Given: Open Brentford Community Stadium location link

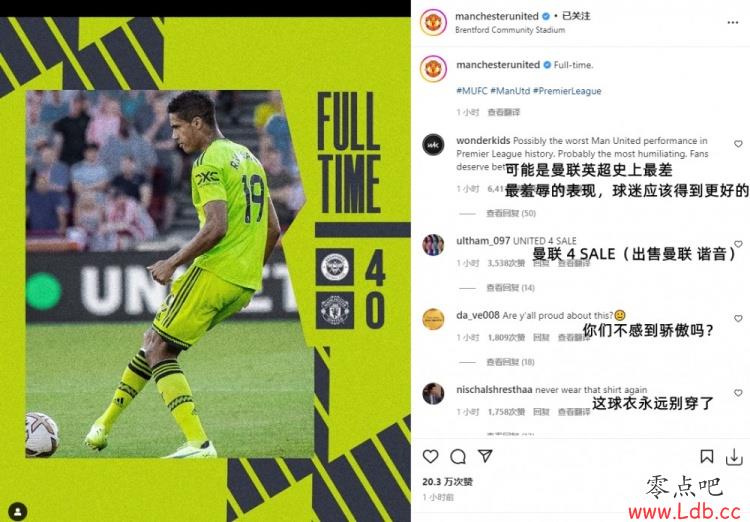Looking at the screenshot, I should [x=510, y=30].
